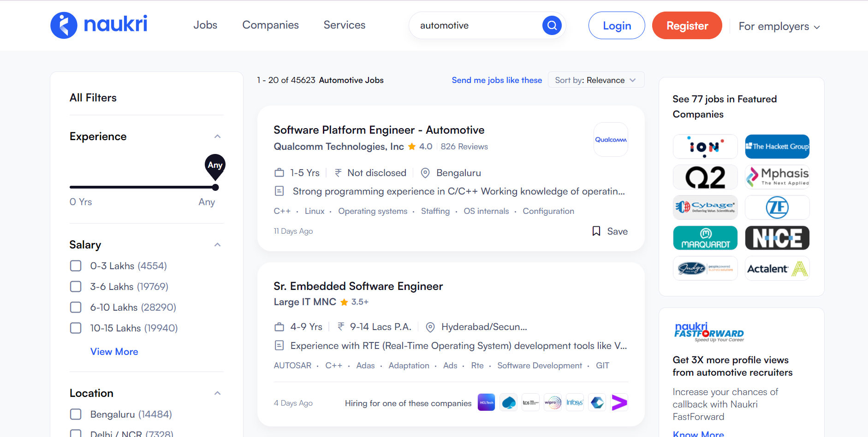Image resolution: width=868 pixels, height=437 pixels.
Task: Click the Mphasis featured company logo
Action: click(777, 177)
